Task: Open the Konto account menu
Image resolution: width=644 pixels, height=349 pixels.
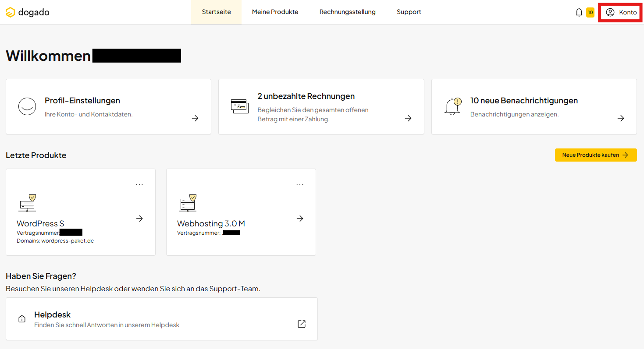Action: [621, 12]
